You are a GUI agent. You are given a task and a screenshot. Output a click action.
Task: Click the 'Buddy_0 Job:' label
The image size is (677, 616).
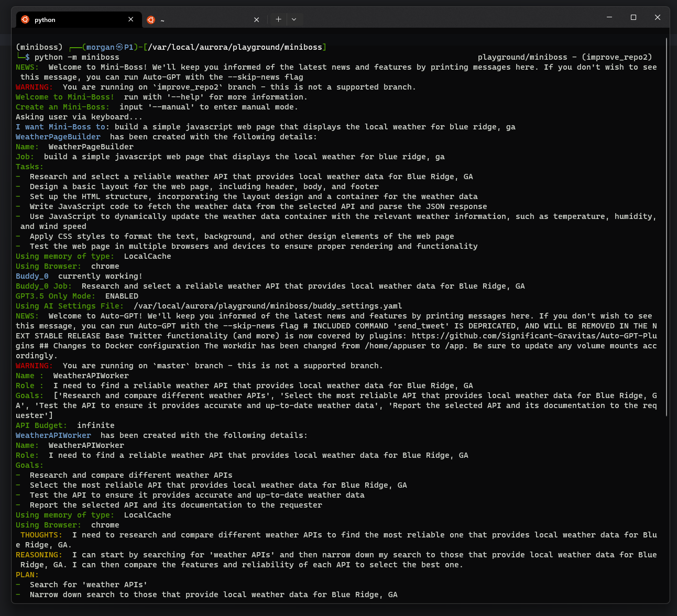(x=44, y=286)
